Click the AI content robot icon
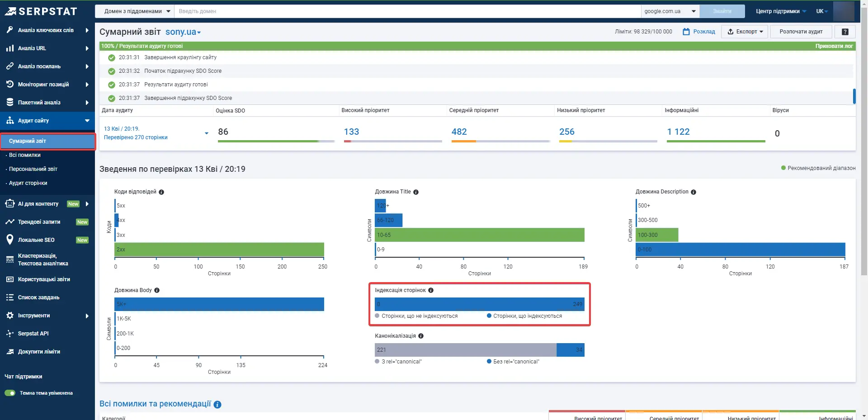 pyautogui.click(x=9, y=203)
